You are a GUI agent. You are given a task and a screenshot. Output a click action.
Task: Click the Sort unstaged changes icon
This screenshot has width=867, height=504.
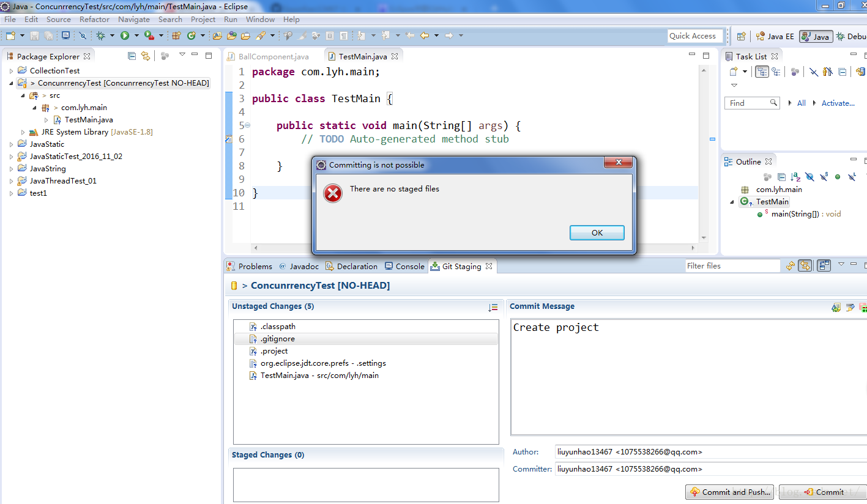(493, 307)
